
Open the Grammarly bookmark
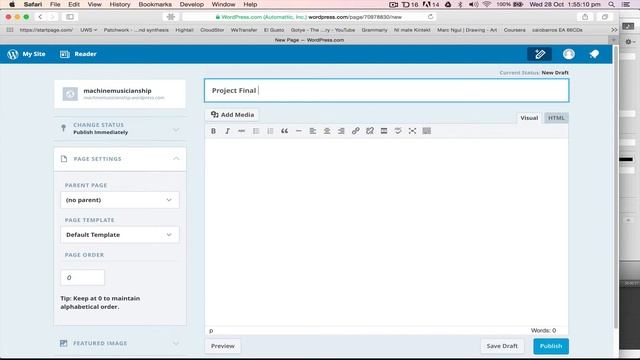coord(374,30)
